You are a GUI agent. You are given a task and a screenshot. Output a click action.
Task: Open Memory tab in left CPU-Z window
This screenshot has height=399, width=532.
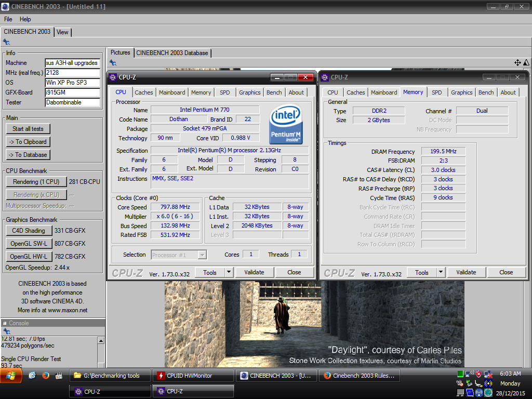(x=201, y=92)
